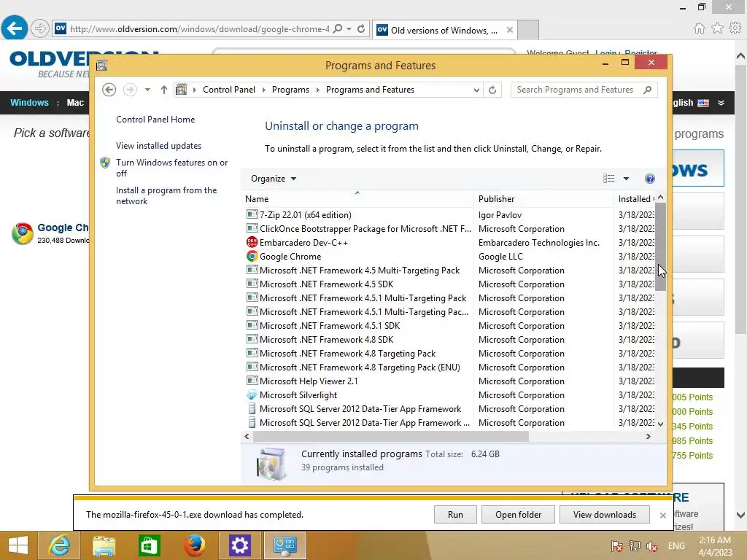The image size is (747, 560).
Task: Click the ENG language indicator in tray
Action: pyautogui.click(x=676, y=545)
